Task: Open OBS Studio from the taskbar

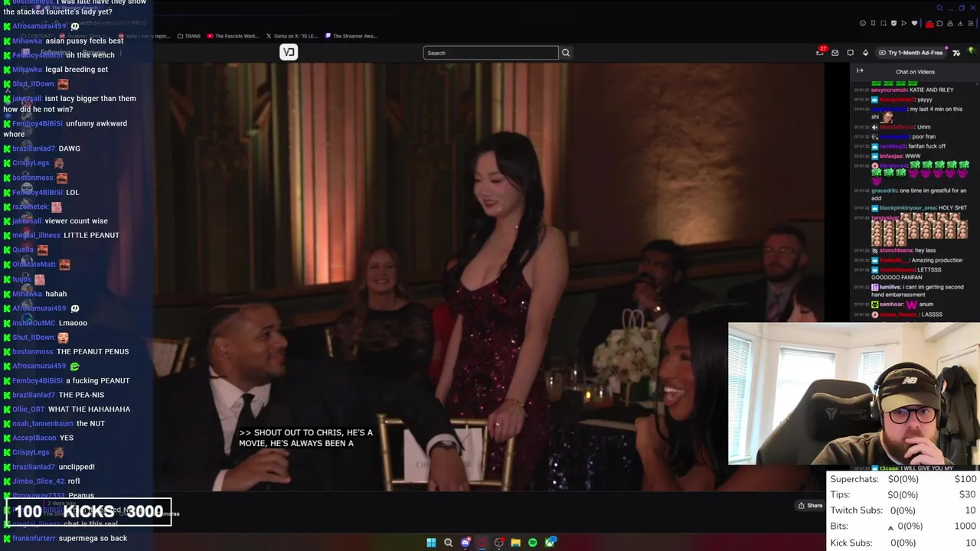Action: click(499, 543)
